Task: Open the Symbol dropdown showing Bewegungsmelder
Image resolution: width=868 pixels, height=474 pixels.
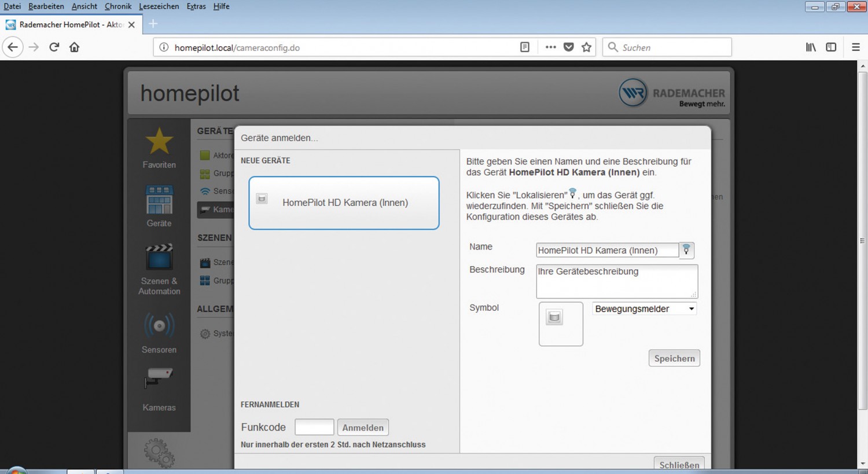Action: (x=644, y=309)
